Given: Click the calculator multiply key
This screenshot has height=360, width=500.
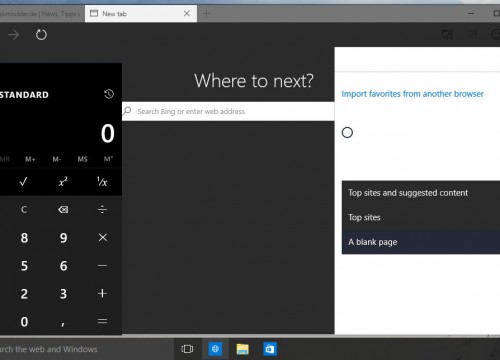Looking at the screenshot, I should (103, 237).
